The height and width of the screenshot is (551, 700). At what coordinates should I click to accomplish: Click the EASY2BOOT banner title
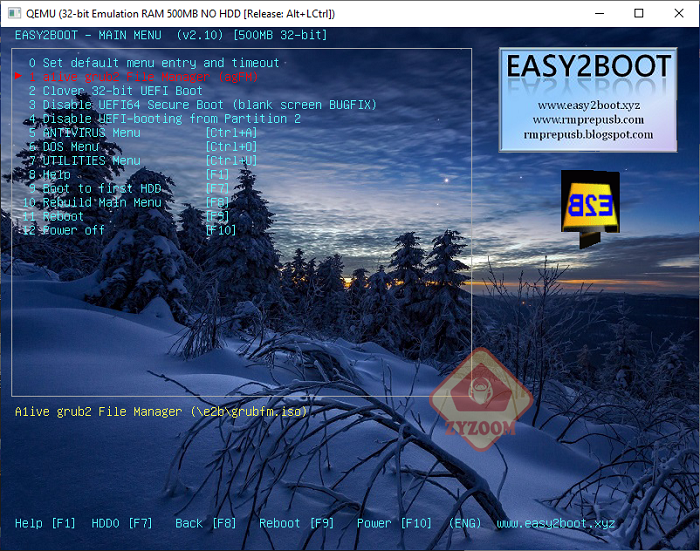[588, 67]
